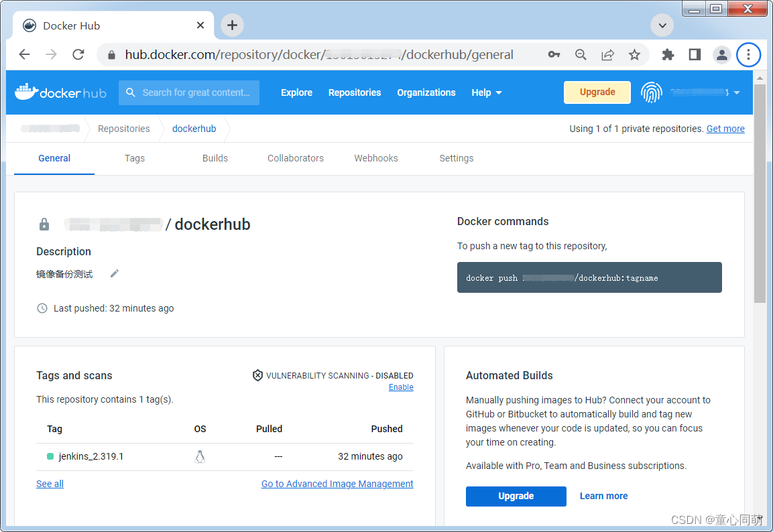The width and height of the screenshot is (773, 532).
Task: Click the private repository lock icon
Action: 44,224
